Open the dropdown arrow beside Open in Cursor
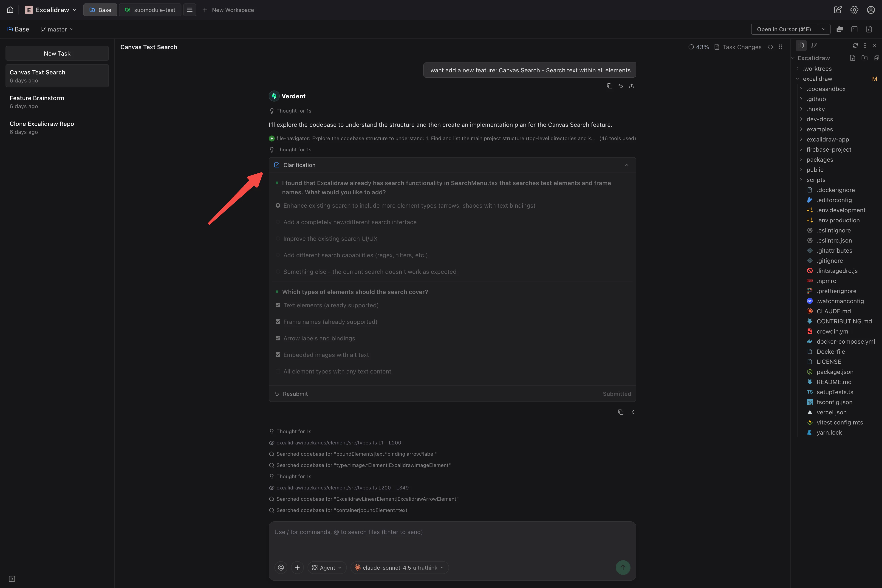882x588 pixels. 823,29
